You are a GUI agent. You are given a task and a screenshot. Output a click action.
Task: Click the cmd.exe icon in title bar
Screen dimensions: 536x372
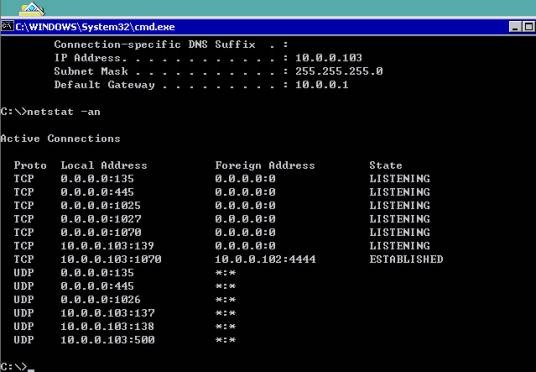click(7, 26)
